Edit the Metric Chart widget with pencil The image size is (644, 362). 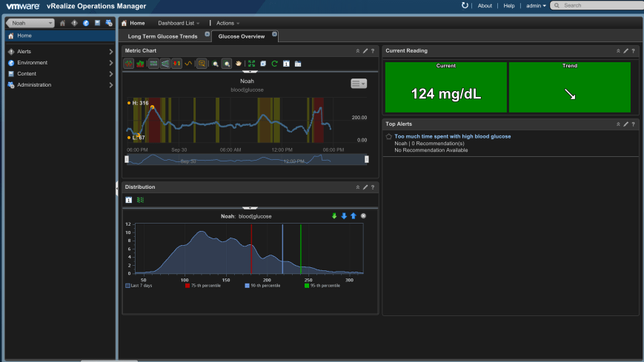pyautogui.click(x=365, y=51)
